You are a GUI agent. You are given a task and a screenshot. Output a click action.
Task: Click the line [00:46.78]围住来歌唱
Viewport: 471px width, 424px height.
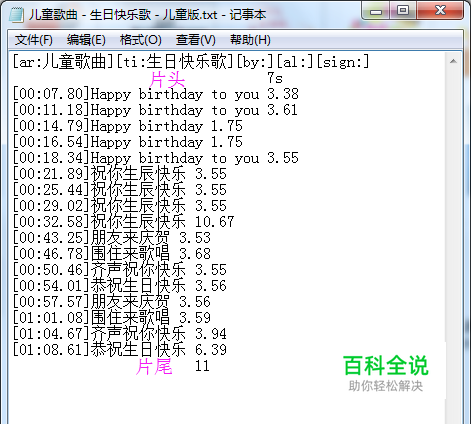pos(112,254)
